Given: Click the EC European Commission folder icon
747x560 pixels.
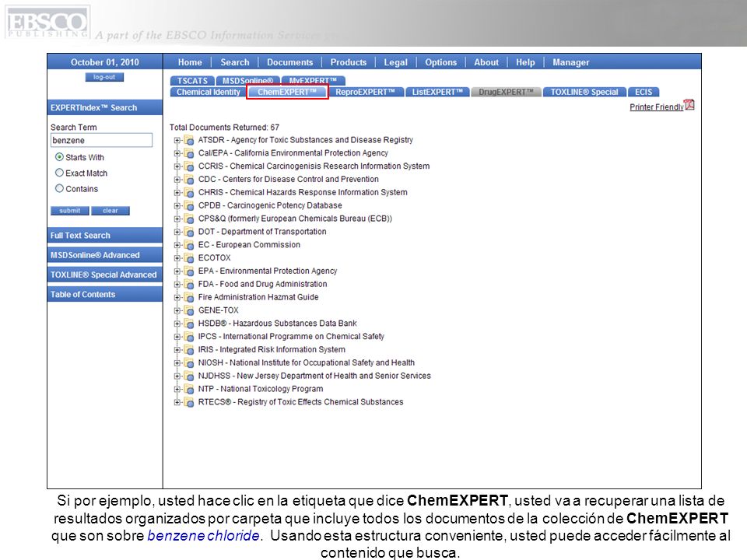Looking at the screenshot, I should pyautogui.click(x=189, y=245).
